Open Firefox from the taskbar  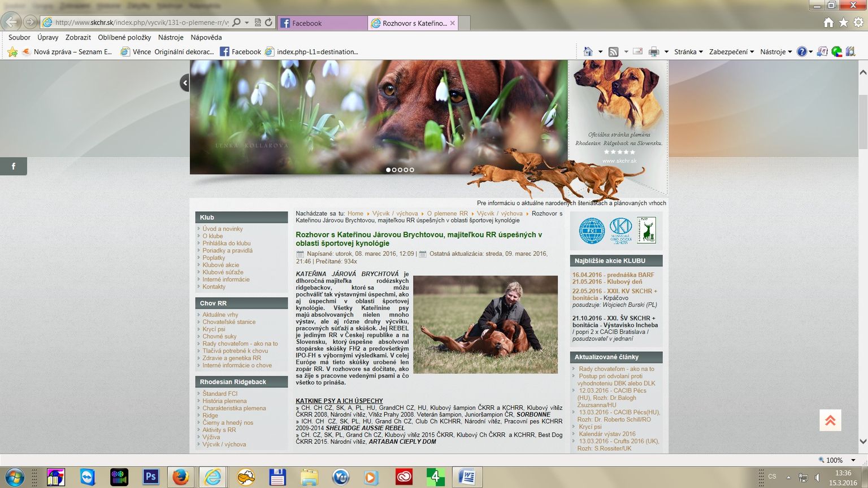click(181, 477)
